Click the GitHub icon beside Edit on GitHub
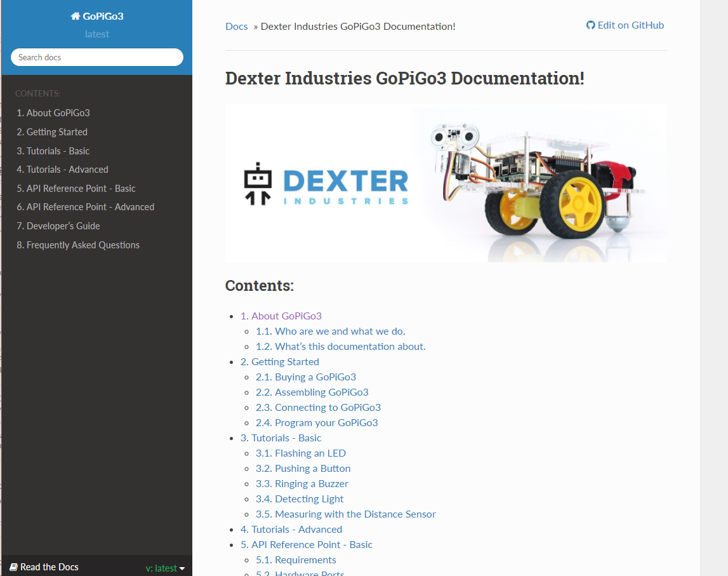Screen dimensions: 728x576 click(590, 25)
